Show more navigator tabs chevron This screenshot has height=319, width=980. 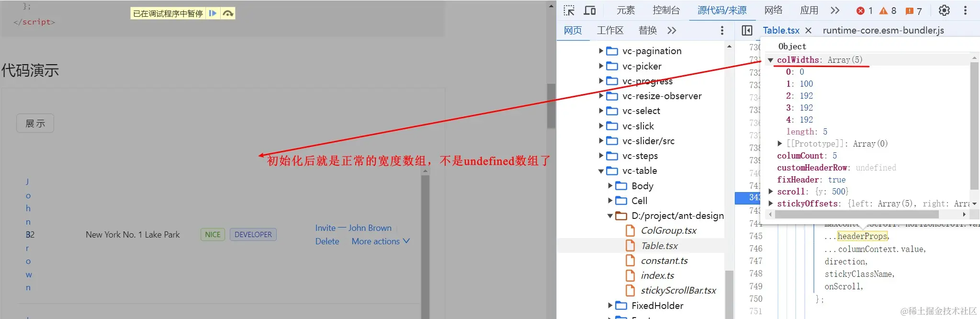pos(672,31)
